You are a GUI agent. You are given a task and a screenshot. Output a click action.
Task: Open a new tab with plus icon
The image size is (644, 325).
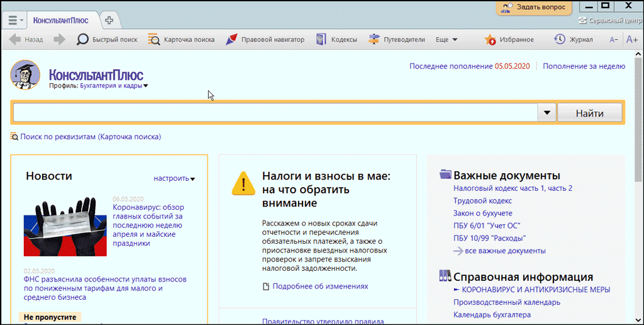(109, 20)
